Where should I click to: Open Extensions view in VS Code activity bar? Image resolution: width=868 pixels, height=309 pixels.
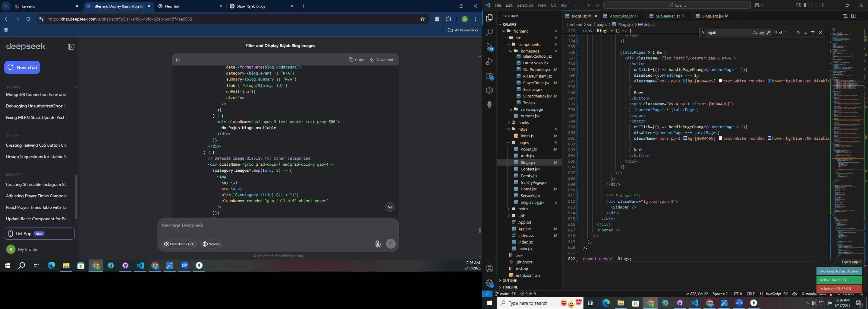coord(489,76)
